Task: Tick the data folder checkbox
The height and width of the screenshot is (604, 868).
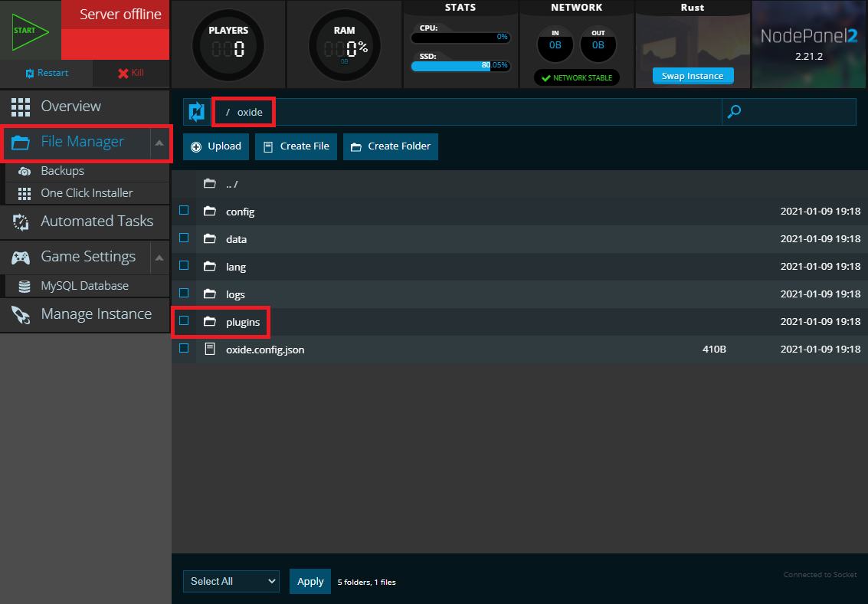Action: [184, 238]
